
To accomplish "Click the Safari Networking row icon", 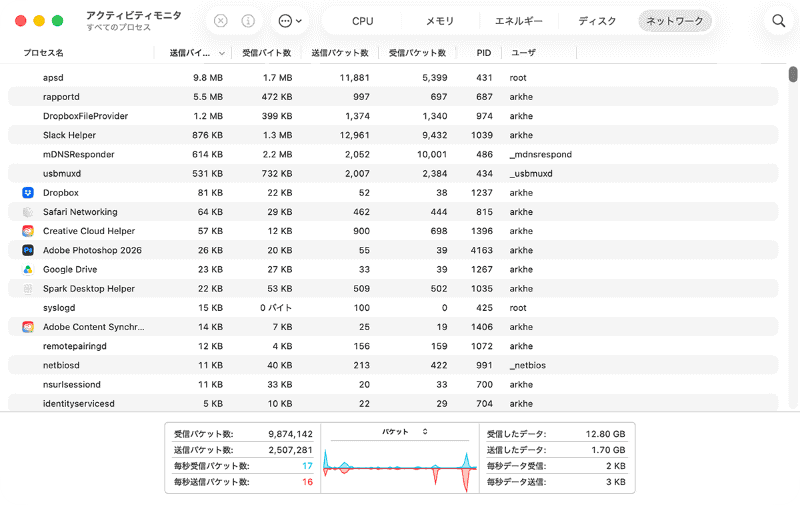I will pos(28,212).
